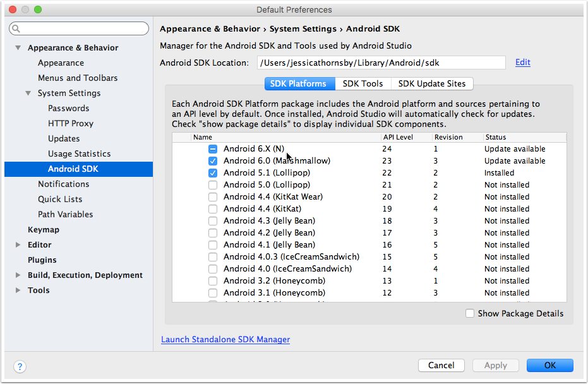The height and width of the screenshot is (384, 588).
Task: Check Android 4.0 (IceCreamSandwich)
Action: [213, 269]
